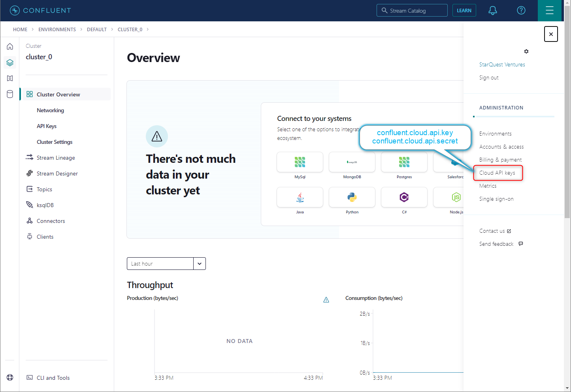Open the help question mark icon
This screenshot has height=392, width=571.
(x=521, y=11)
